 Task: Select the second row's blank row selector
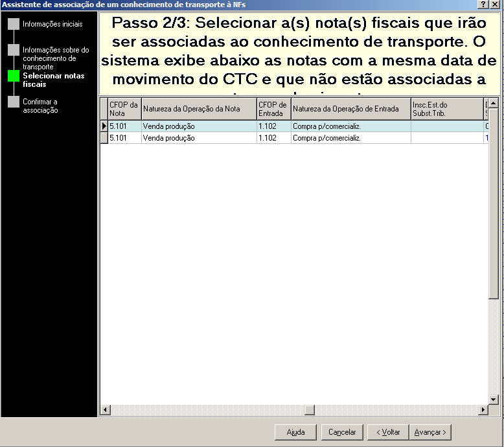tap(104, 138)
